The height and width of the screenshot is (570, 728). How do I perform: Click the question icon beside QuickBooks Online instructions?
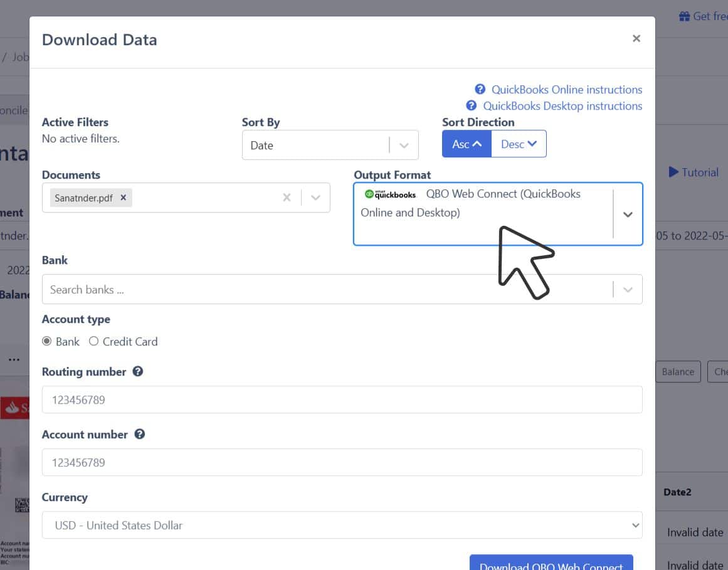[480, 89]
